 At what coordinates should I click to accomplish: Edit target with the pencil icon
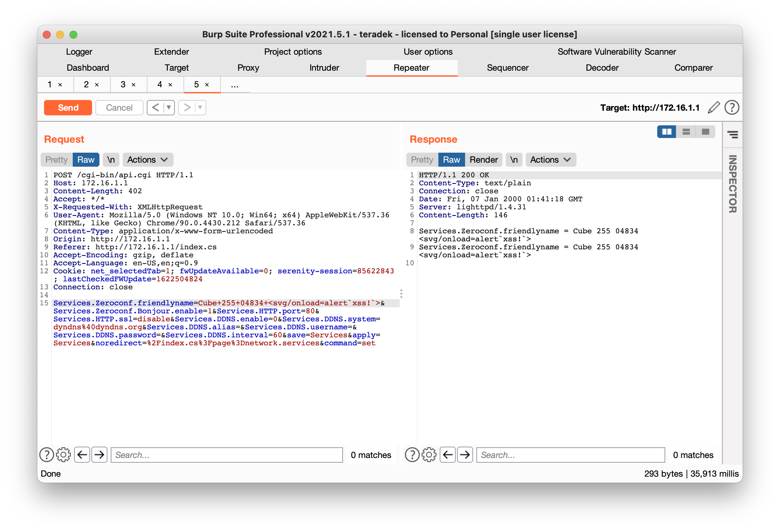(714, 108)
